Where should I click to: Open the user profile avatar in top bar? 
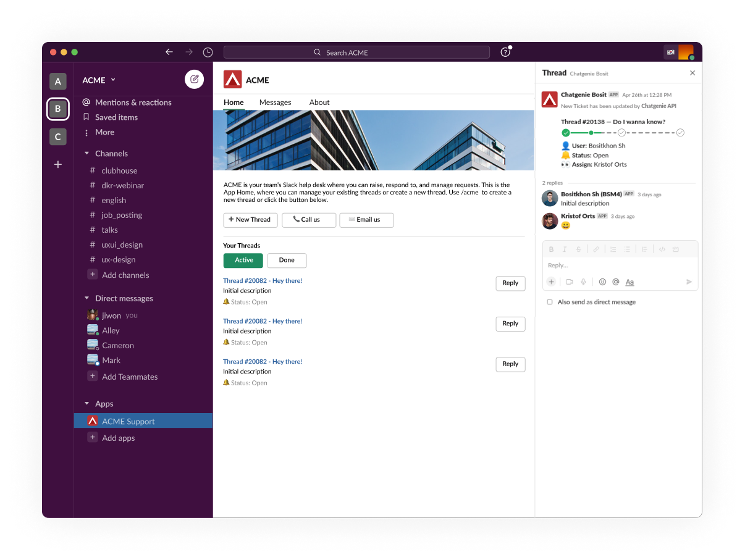(686, 52)
